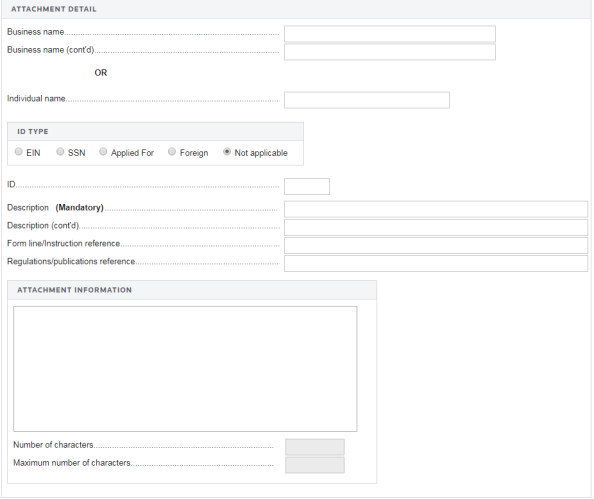Focus the mandatory Description field
The height and width of the screenshot is (499, 594).
point(436,209)
